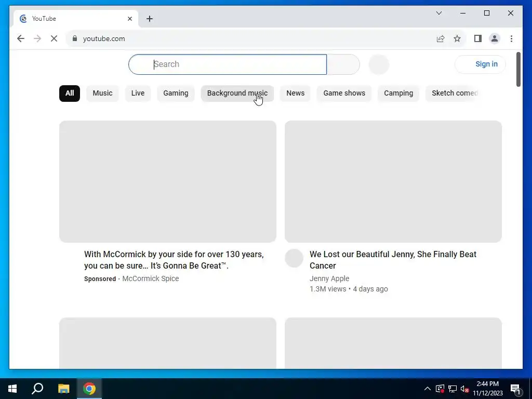Open Chrome's three-dot menu
Screen dimensions: 532x399
coord(511,38)
